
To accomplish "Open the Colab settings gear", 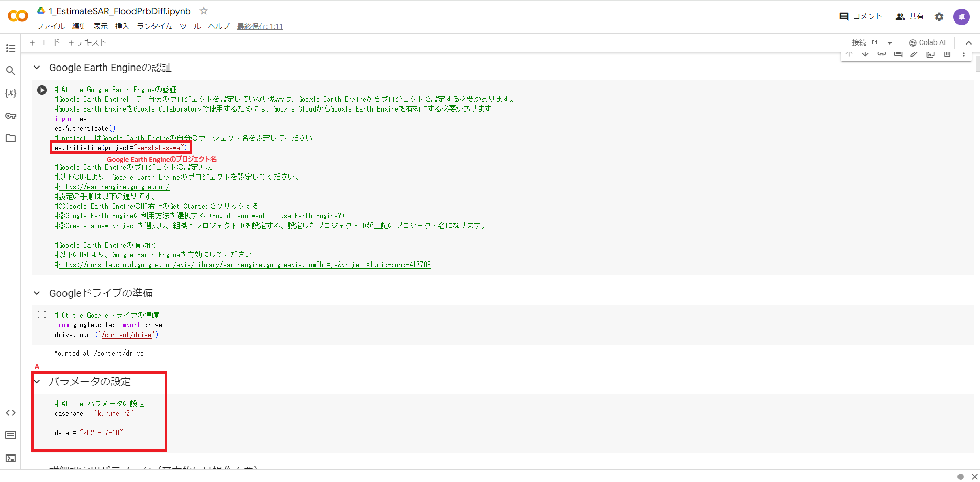I will coord(939,17).
